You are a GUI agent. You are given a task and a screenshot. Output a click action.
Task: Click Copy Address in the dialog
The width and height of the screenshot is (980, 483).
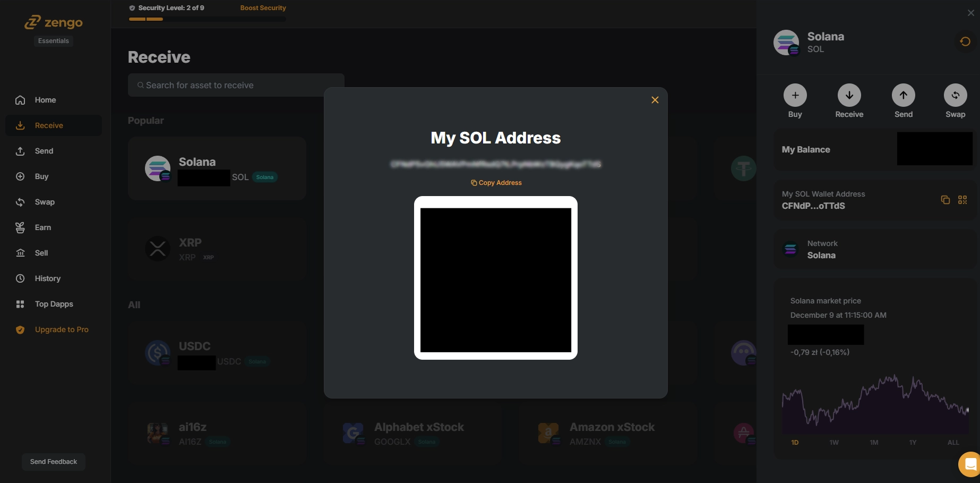coord(496,183)
